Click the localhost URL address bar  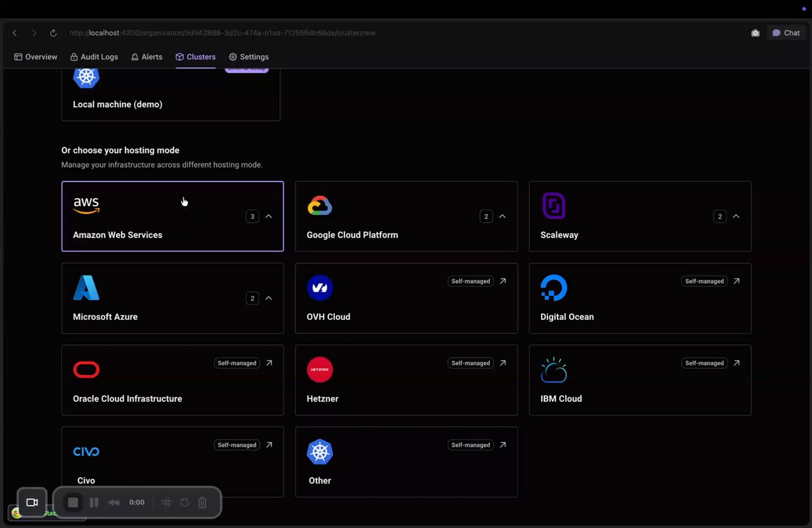pos(222,33)
